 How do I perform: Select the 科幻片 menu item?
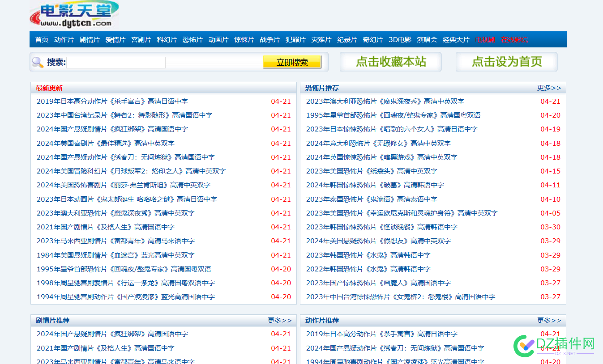point(167,40)
